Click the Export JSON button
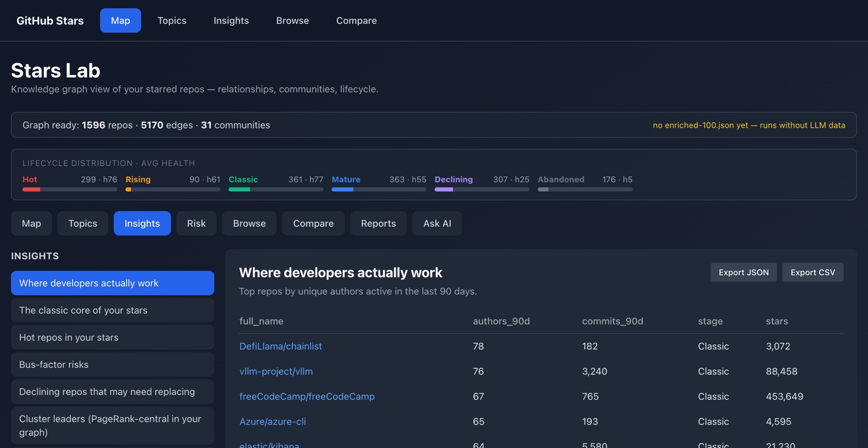The height and width of the screenshot is (448, 868). tap(744, 272)
